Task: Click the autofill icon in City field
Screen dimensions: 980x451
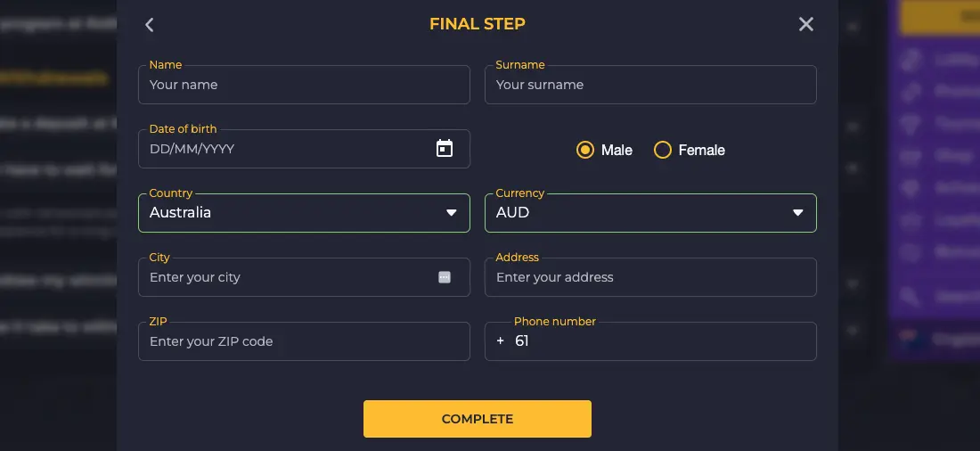Action: pos(445,277)
